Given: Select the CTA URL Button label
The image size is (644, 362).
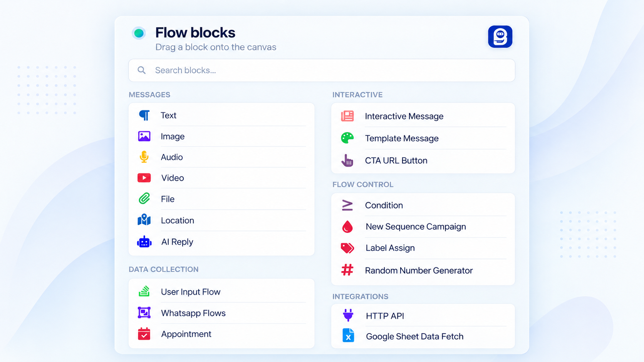Looking at the screenshot, I should (396, 160).
